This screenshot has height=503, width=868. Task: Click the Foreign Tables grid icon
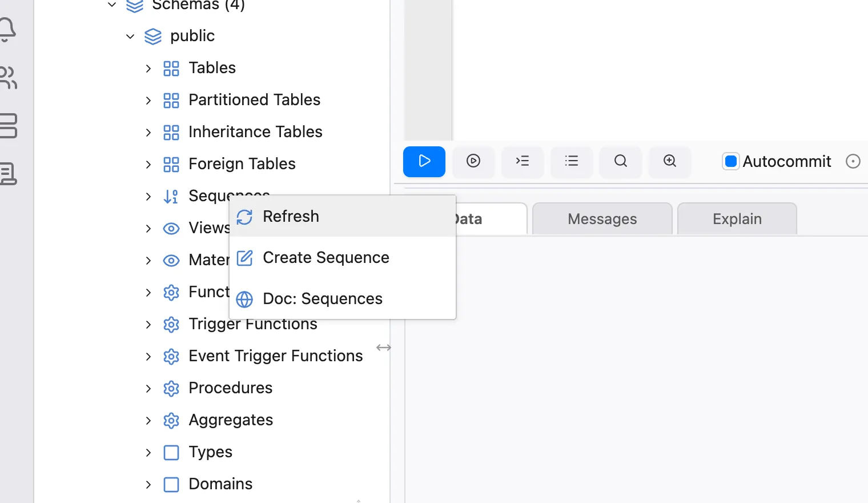coord(171,165)
